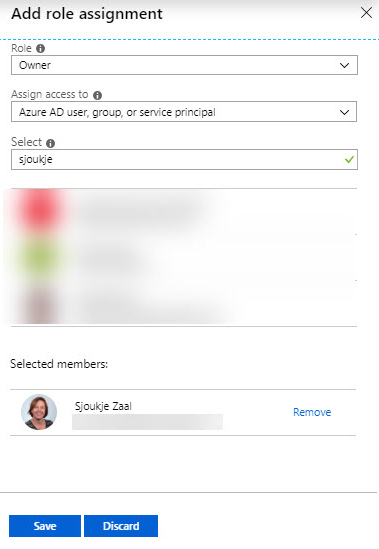The image size is (379, 549).
Task: Click the info icon beside Assign access to
Action: tap(97, 95)
